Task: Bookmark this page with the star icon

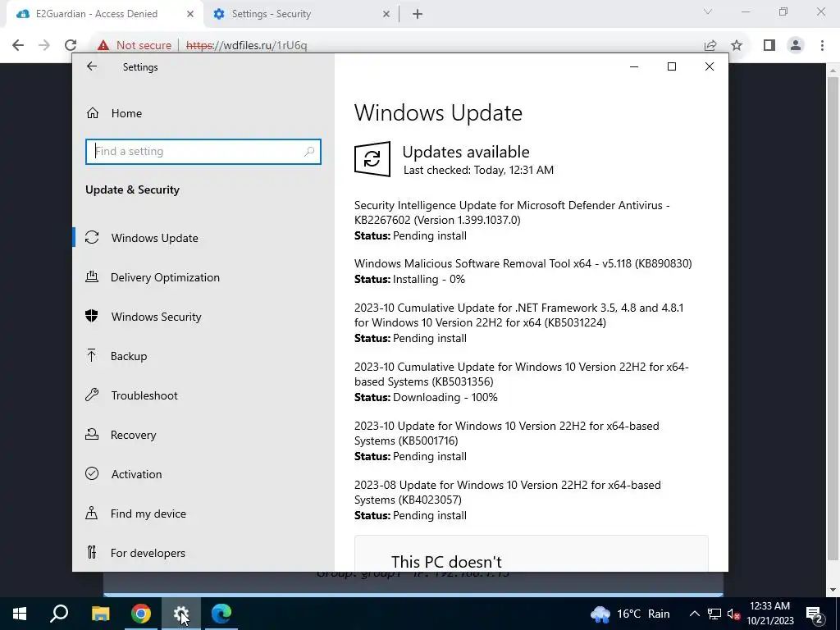Action: coord(737,45)
